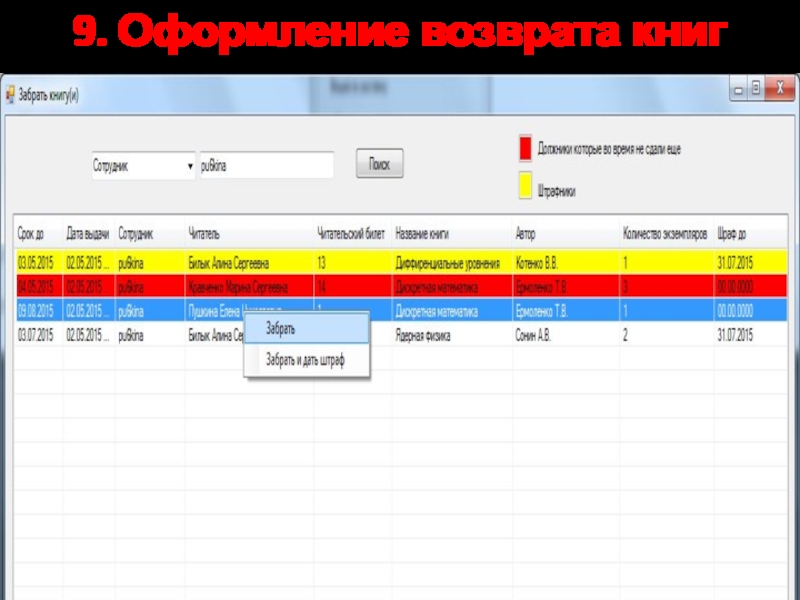The image size is (800, 600).
Task: Maximize the 'Забрать книгу(и)' window
Action: [757, 89]
